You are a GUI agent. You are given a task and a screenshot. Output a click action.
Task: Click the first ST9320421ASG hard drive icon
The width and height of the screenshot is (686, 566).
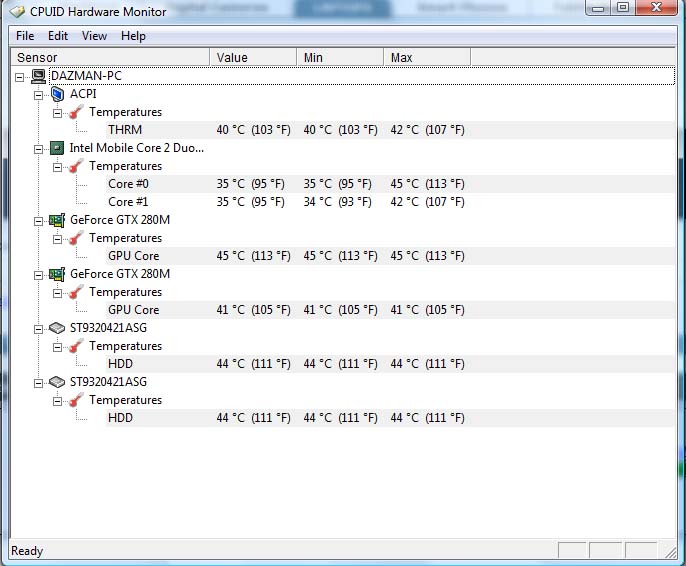point(57,328)
